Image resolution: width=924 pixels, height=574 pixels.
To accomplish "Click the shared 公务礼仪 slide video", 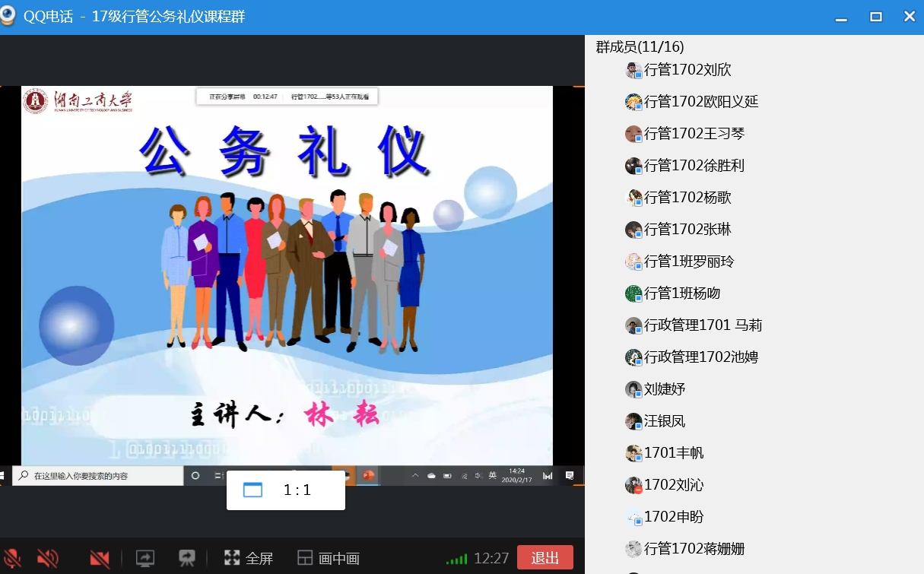I will 287,275.
